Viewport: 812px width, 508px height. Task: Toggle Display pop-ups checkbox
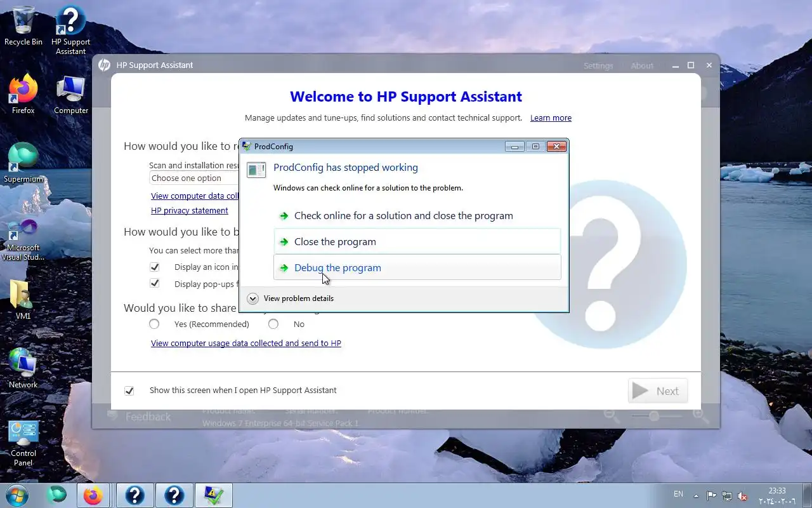154,284
